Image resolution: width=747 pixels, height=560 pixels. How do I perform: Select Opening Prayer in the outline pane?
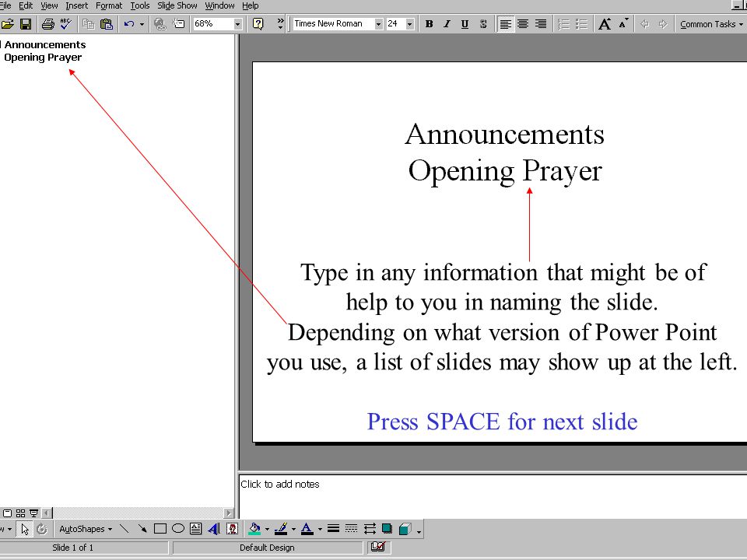(x=43, y=58)
